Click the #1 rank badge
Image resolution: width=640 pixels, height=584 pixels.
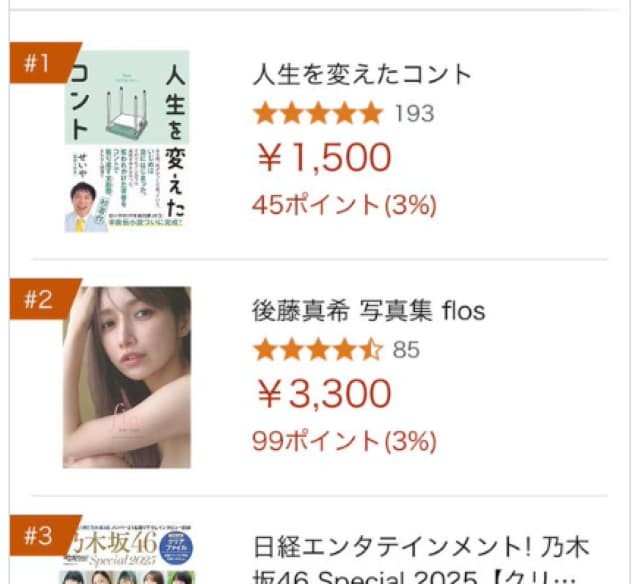(x=38, y=64)
